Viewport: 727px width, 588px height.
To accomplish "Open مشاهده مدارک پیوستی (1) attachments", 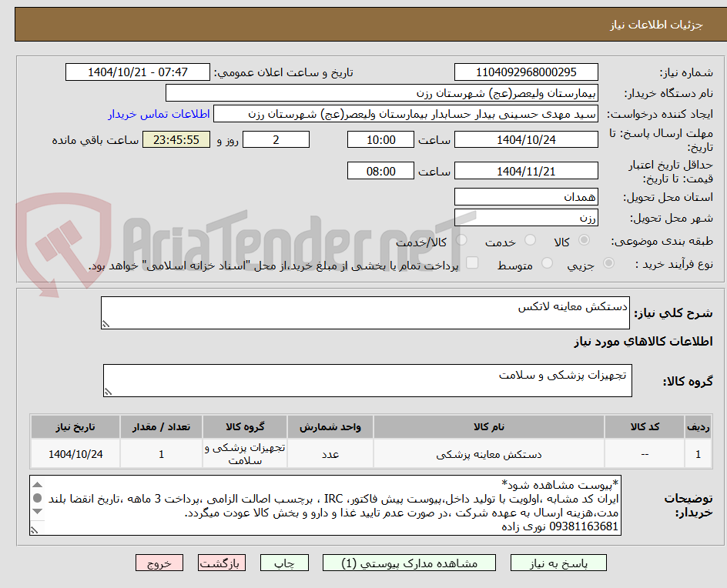I will (x=409, y=563).
